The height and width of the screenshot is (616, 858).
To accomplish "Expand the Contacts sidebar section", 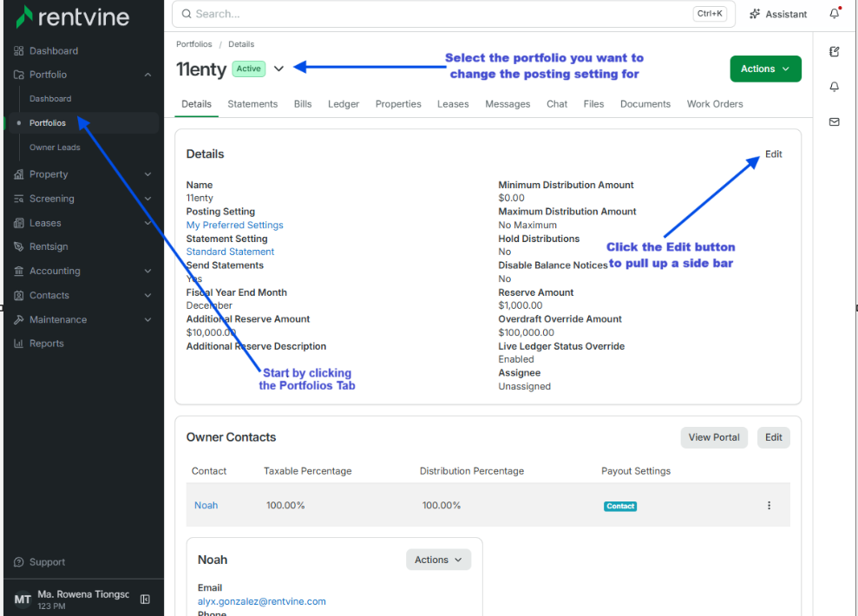I will click(147, 295).
